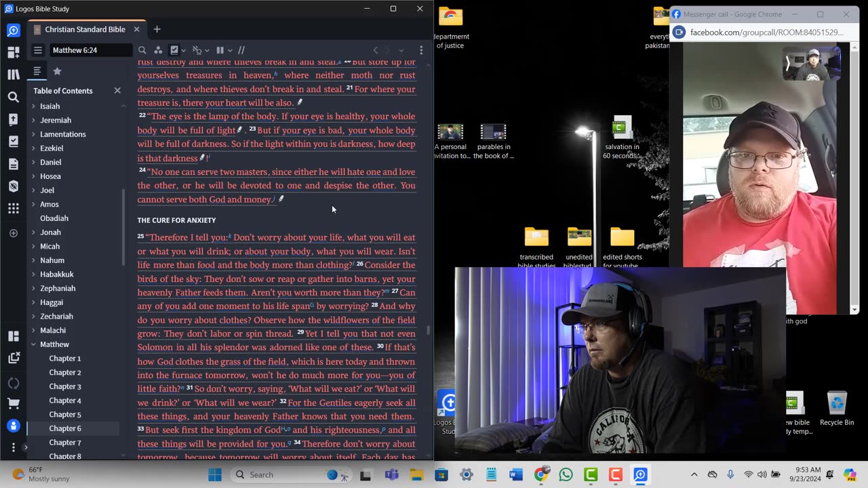Click the note marker after verse 24
This screenshot has width=868, height=488.
tap(281, 199)
